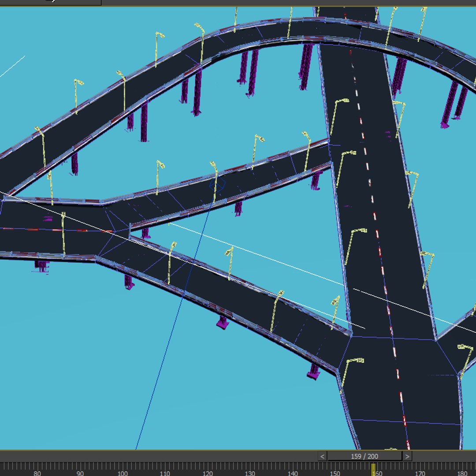Step back one frame with left arrow
The height and width of the screenshot is (476, 476).
point(322,456)
